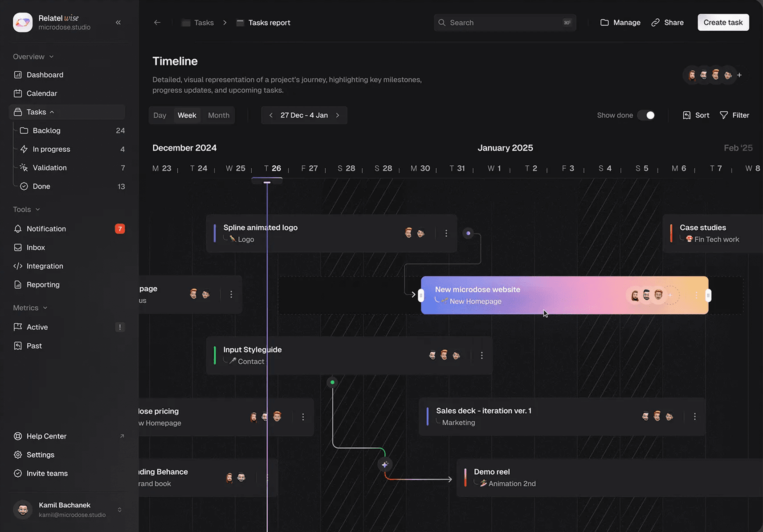Click the right resize handle of New microdose website
Screen dimensions: 763x532
(x=708, y=295)
